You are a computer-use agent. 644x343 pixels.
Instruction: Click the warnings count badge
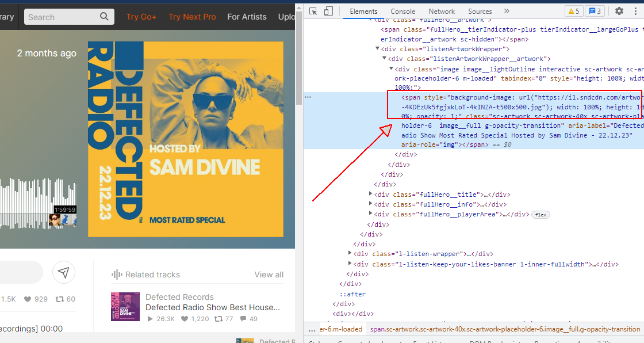(574, 11)
